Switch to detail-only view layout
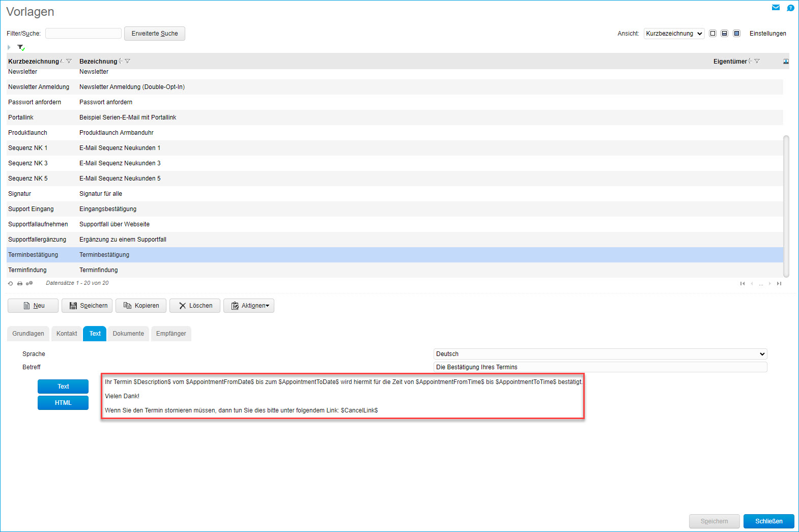The width and height of the screenshot is (799, 532). (x=736, y=34)
